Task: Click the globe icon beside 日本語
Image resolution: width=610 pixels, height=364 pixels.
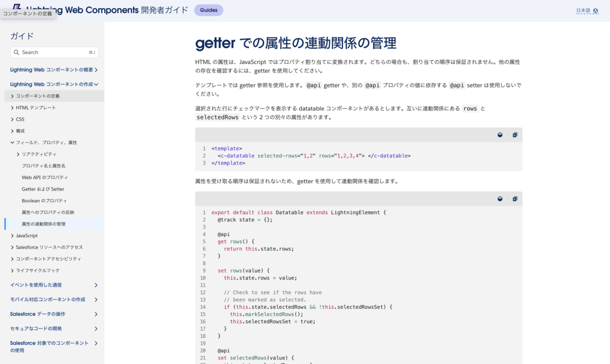Action: pyautogui.click(x=596, y=11)
